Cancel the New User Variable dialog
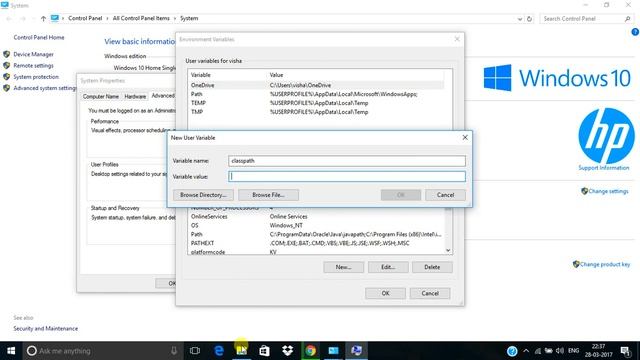This screenshot has height=360, width=640. point(445,195)
